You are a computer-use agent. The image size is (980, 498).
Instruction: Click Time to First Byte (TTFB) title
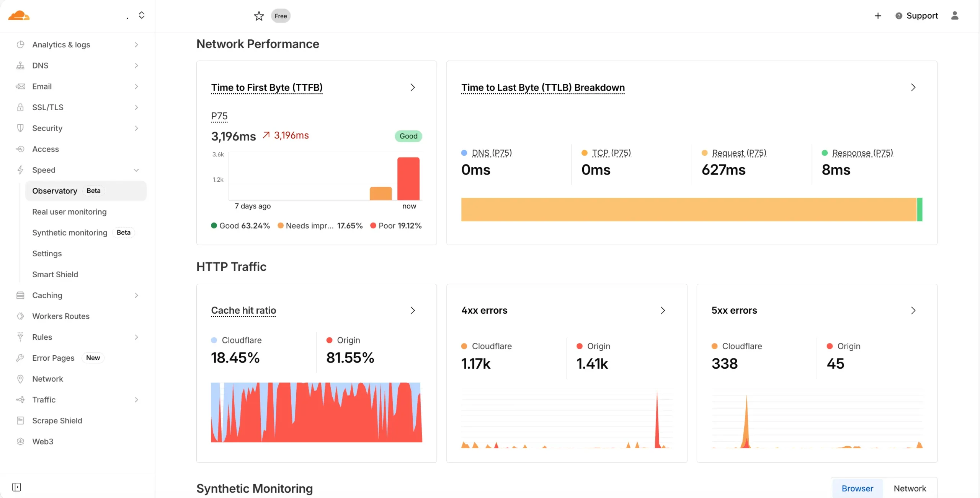pyautogui.click(x=267, y=88)
